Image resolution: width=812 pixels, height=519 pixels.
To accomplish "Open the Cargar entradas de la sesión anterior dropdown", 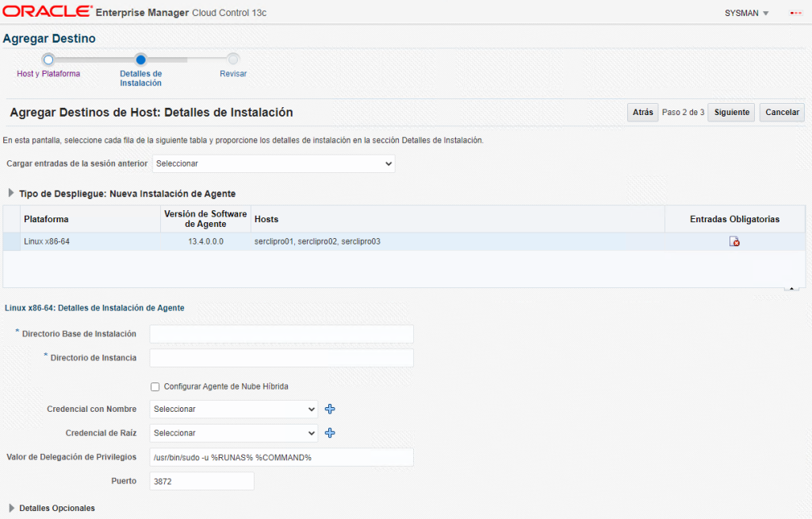I will [273, 163].
